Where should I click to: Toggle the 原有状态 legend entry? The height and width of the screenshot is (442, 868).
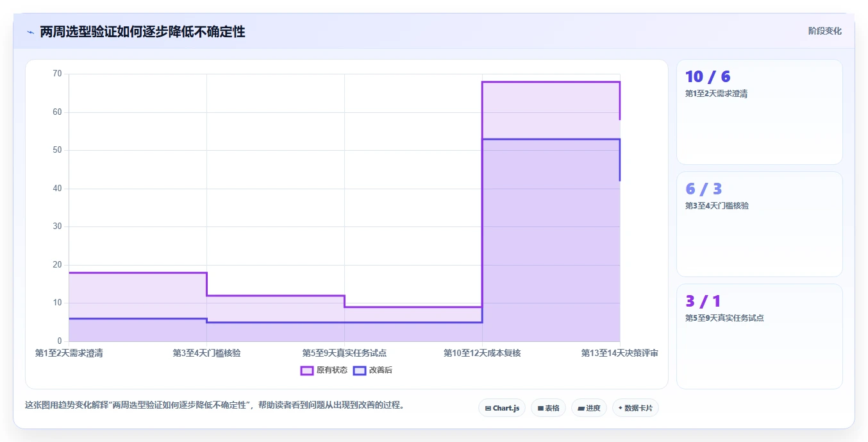pos(324,370)
